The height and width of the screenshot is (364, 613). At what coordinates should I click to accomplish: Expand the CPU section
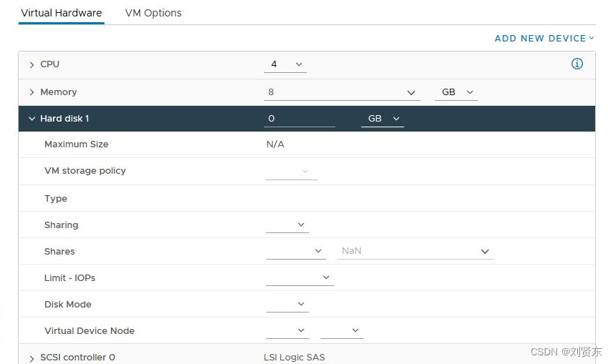31,65
